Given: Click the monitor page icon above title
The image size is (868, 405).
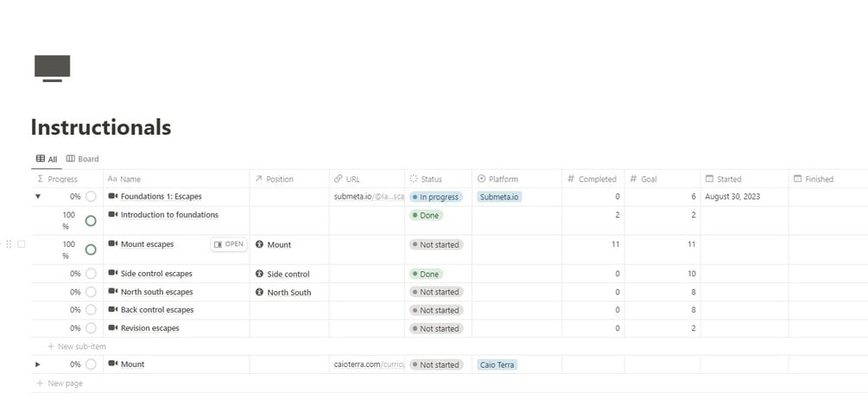Looking at the screenshot, I should (52, 68).
